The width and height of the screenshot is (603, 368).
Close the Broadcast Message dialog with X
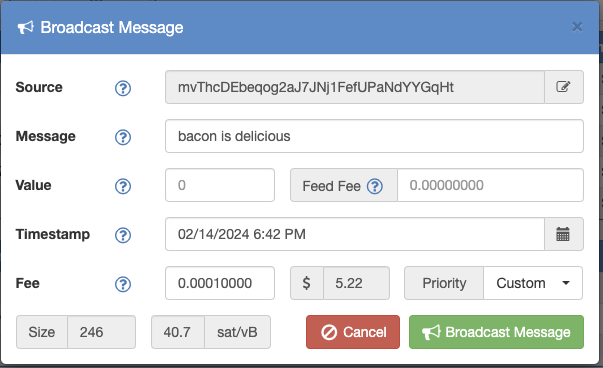pyautogui.click(x=577, y=27)
